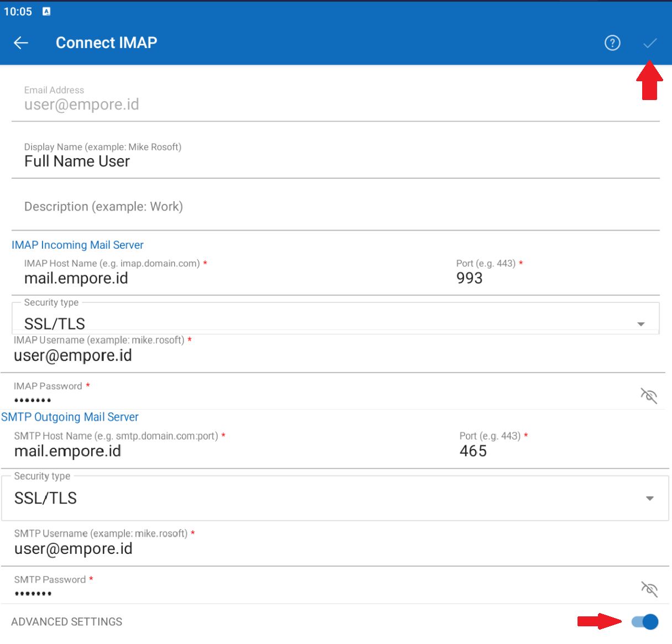Confirm settings with the checkmark icon
Viewport: 672px width, 644px height.
650,43
